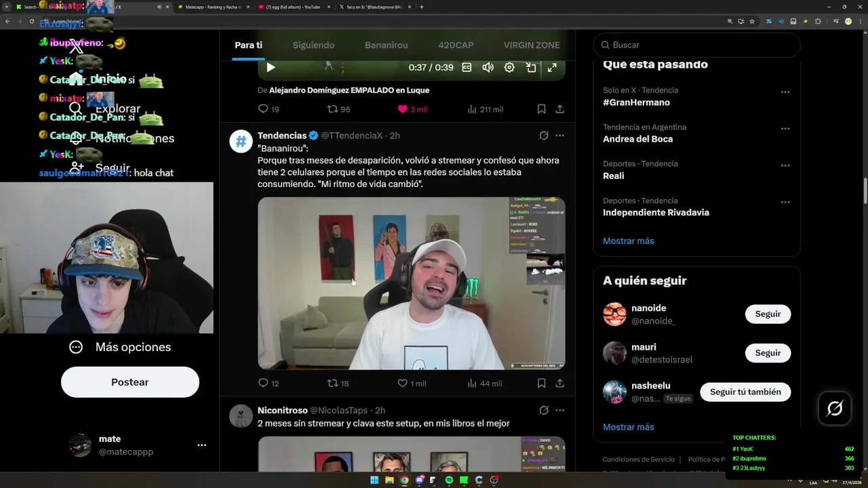Open the floating Grok button
This screenshot has width=868, height=488.
click(x=835, y=409)
